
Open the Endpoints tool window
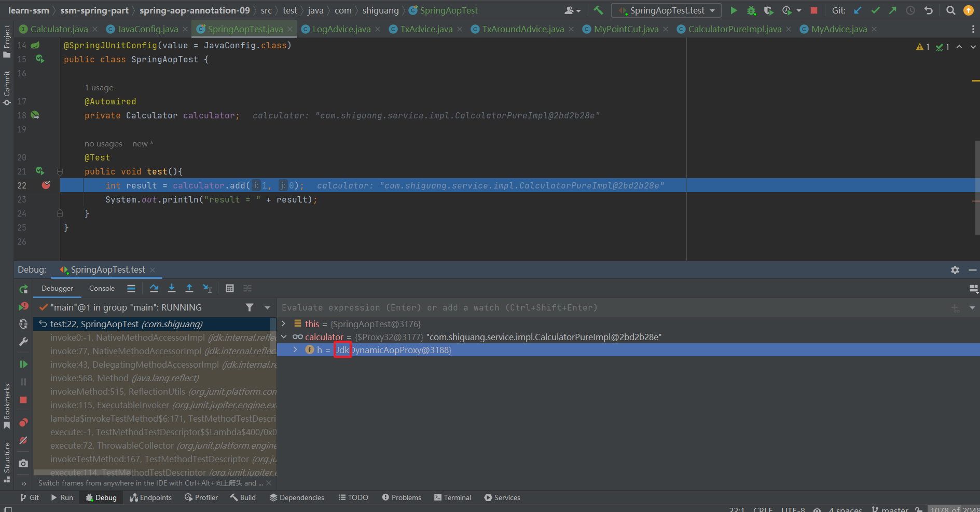[150, 497]
